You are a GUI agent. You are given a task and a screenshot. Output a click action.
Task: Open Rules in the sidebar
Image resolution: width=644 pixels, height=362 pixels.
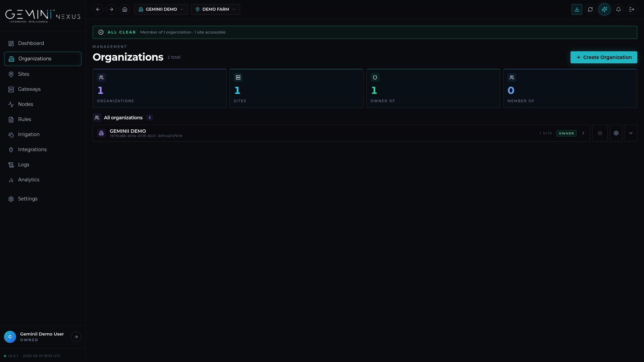(x=43, y=119)
